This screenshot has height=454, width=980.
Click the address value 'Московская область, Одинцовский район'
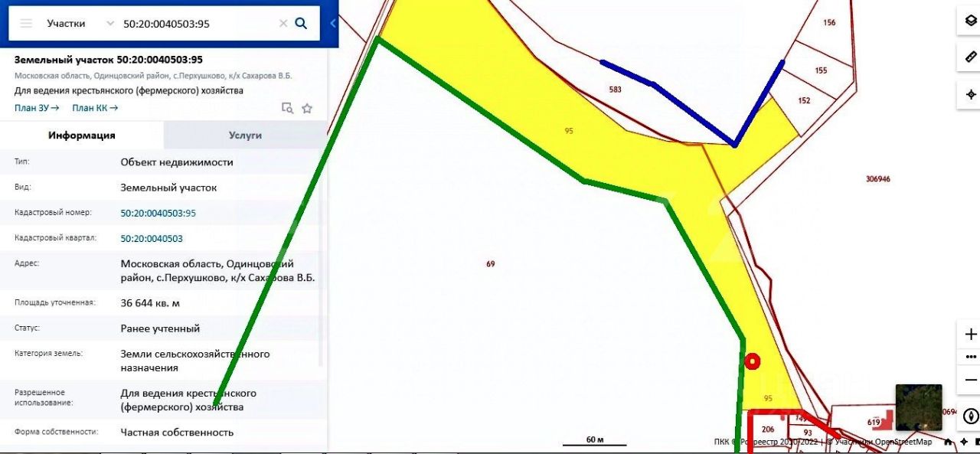217,270
